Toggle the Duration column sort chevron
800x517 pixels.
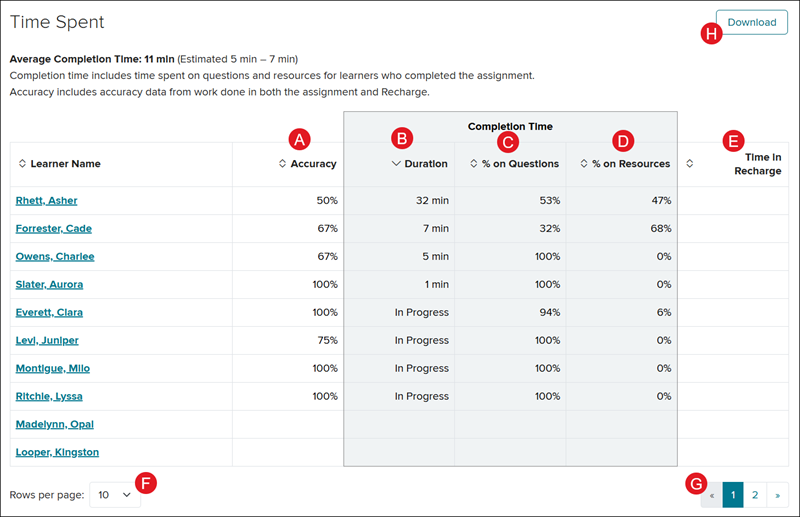[x=396, y=164]
